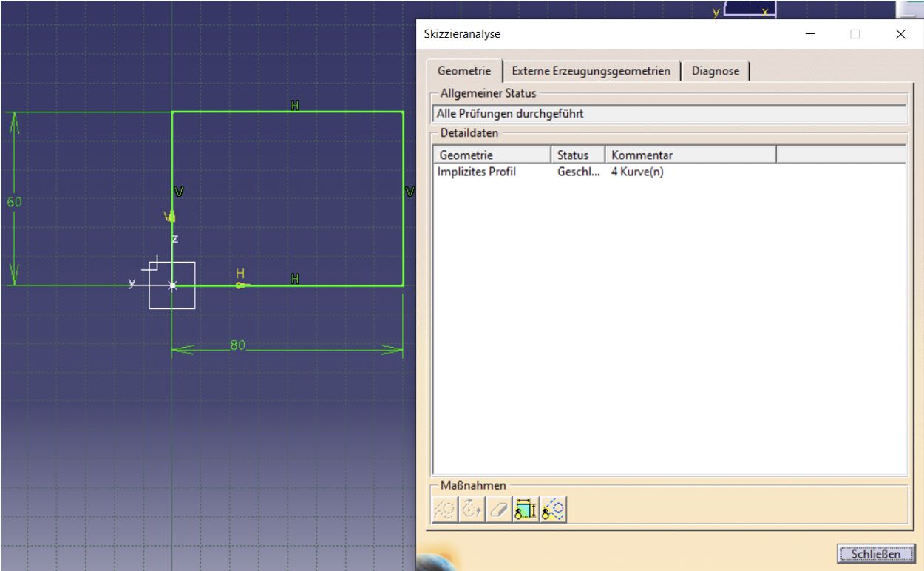Screen dimensions: 924x571
Task: Toggle the hide construction geometries icon
Action: [554, 510]
